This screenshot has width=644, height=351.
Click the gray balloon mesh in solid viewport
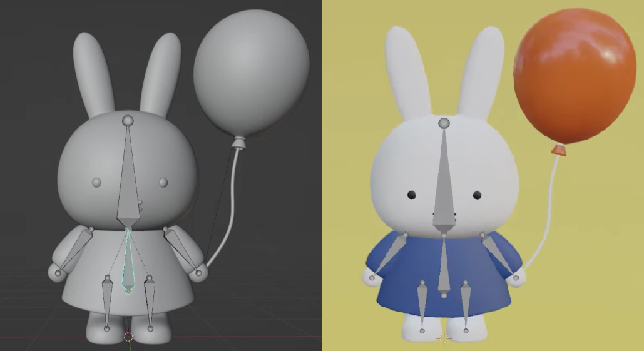pos(252,72)
